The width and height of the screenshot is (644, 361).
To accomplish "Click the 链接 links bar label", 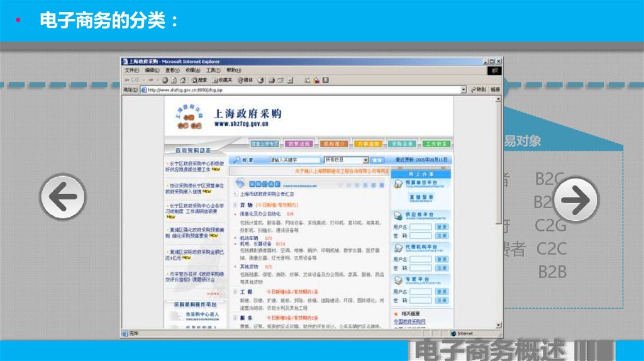I will click(x=496, y=89).
